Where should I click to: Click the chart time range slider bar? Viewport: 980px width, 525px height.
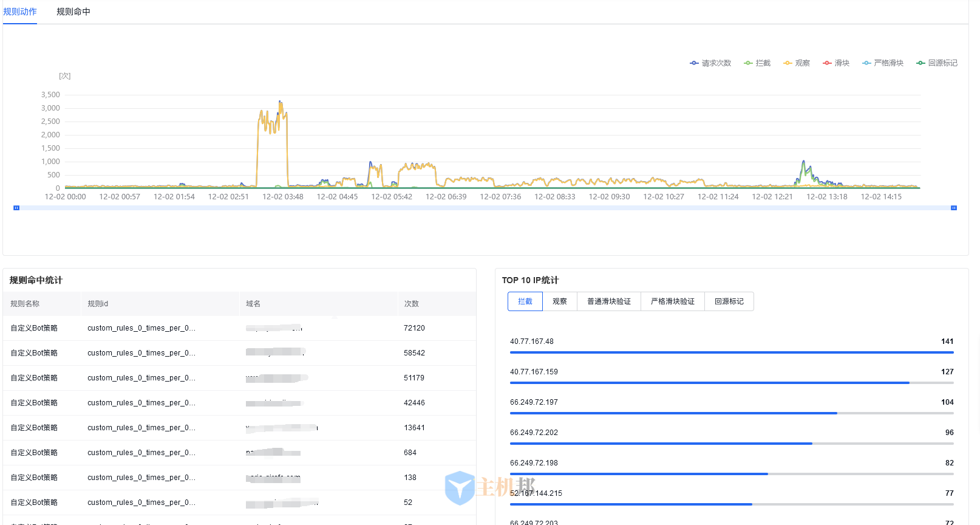pos(485,208)
